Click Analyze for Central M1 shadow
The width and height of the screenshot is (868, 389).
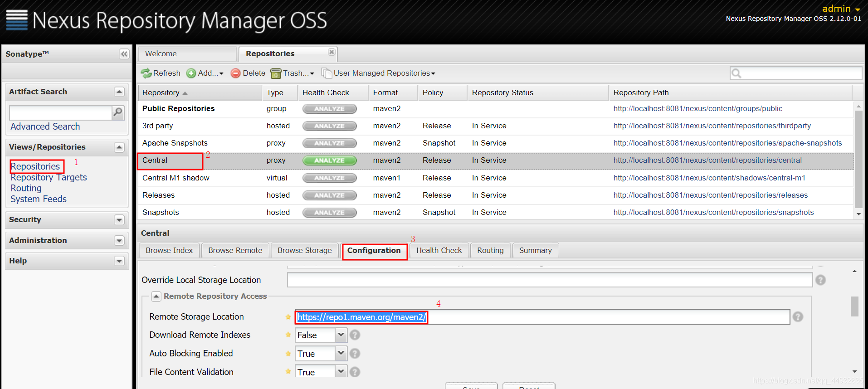[329, 178]
